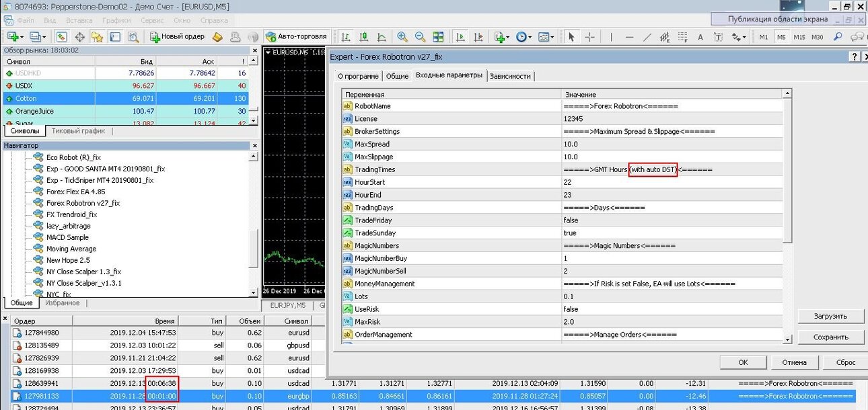868x410 pixels.
Task: Switch to Зависимости tab
Action: point(510,76)
